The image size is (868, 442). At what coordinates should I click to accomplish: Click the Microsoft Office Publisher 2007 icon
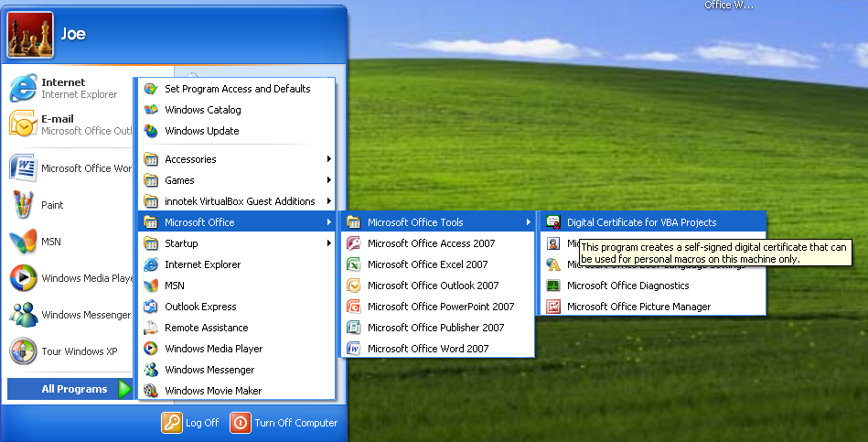353,328
